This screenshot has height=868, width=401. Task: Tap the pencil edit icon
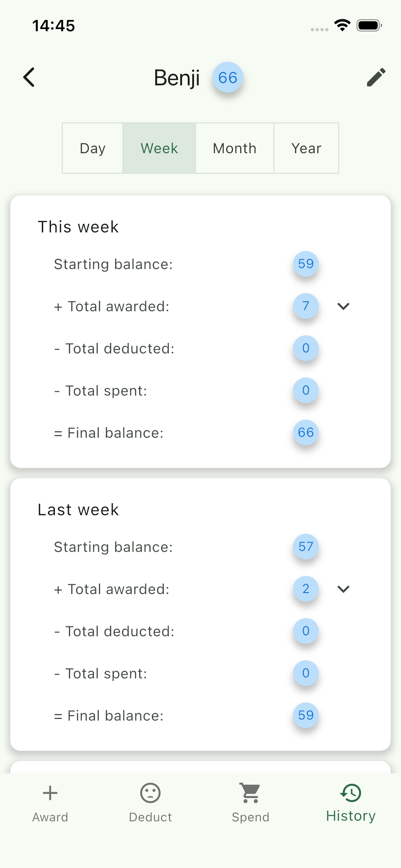376,77
